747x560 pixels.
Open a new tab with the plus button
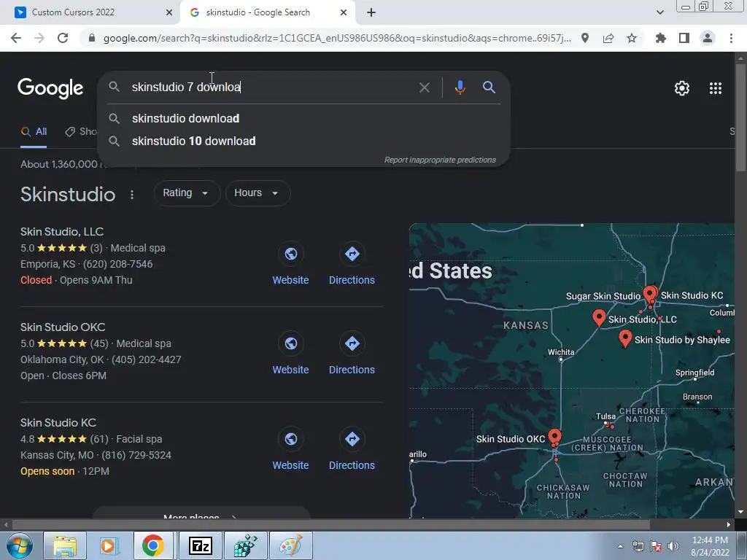click(x=371, y=12)
